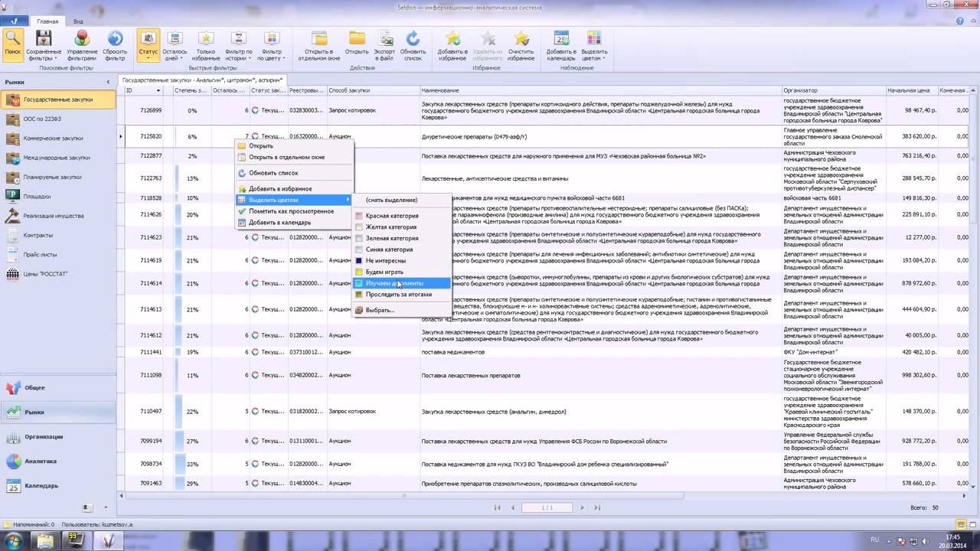
Task: Click the Поиск magnifier button
Action: (12, 44)
